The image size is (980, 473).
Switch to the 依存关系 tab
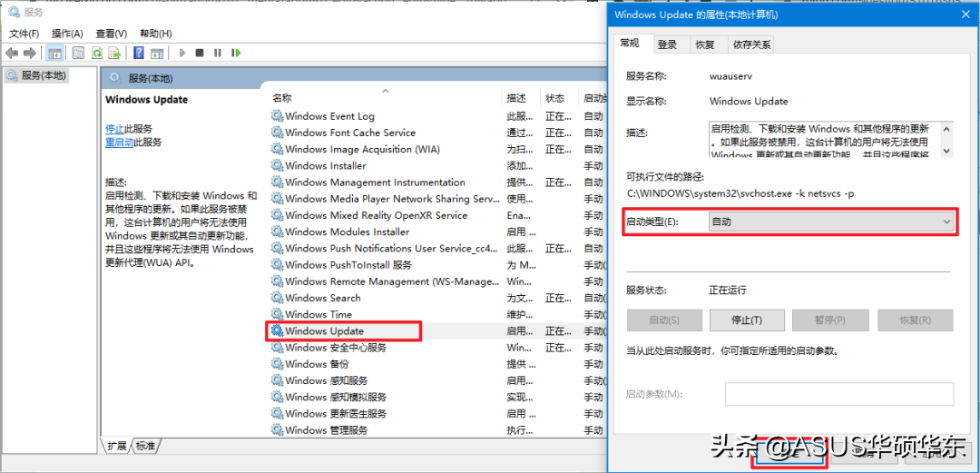[x=752, y=44]
